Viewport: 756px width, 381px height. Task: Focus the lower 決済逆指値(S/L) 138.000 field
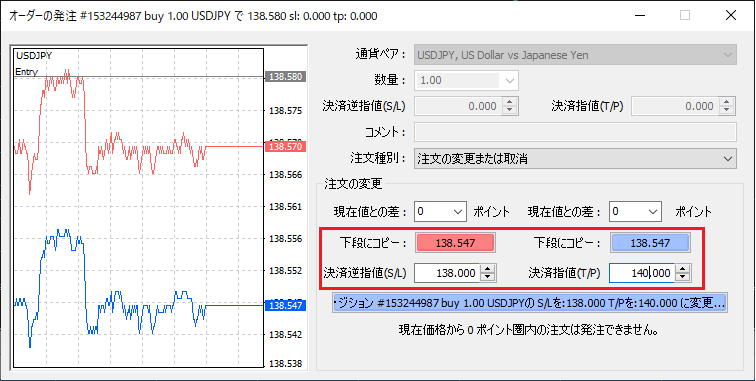tap(448, 273)
